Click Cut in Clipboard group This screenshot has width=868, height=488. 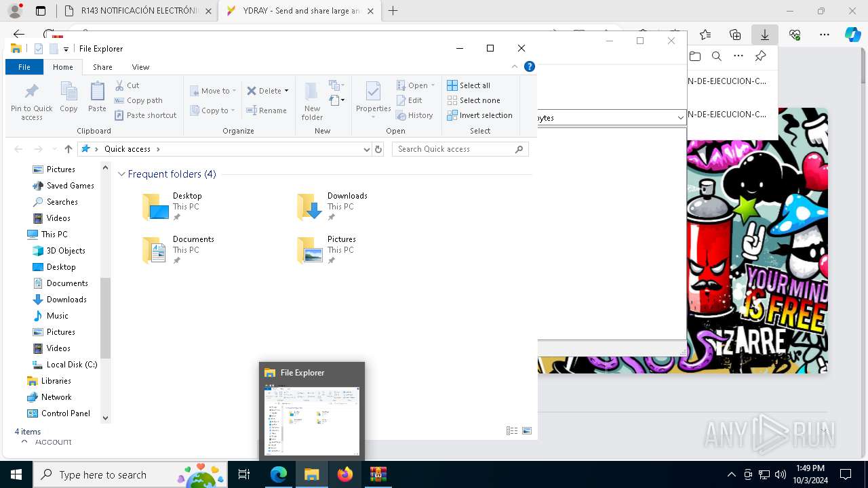pos(127,85)
